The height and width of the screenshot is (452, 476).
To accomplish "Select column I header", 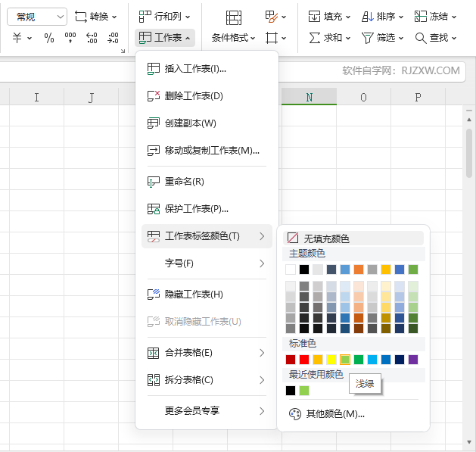I will tap(37, 97).
